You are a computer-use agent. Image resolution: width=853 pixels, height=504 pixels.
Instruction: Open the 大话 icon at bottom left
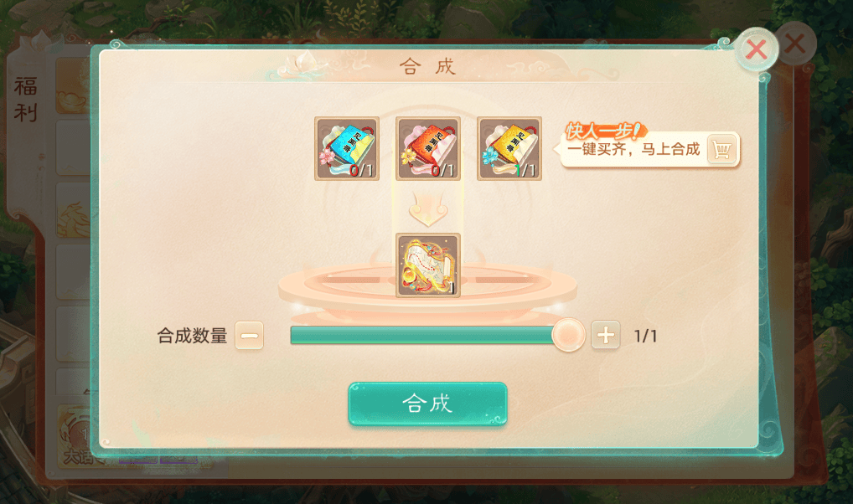pyautogui.click(x=76, y=436)
